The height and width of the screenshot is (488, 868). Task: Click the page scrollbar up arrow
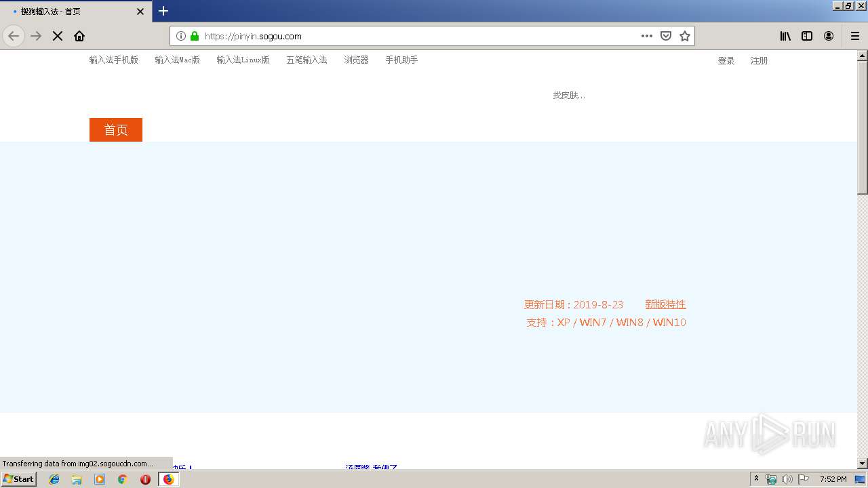863,56
